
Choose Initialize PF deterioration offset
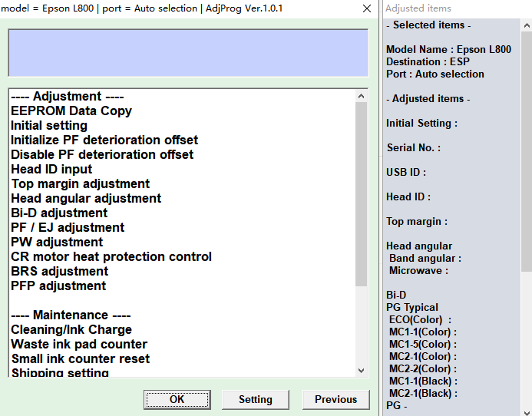(104, 140)
